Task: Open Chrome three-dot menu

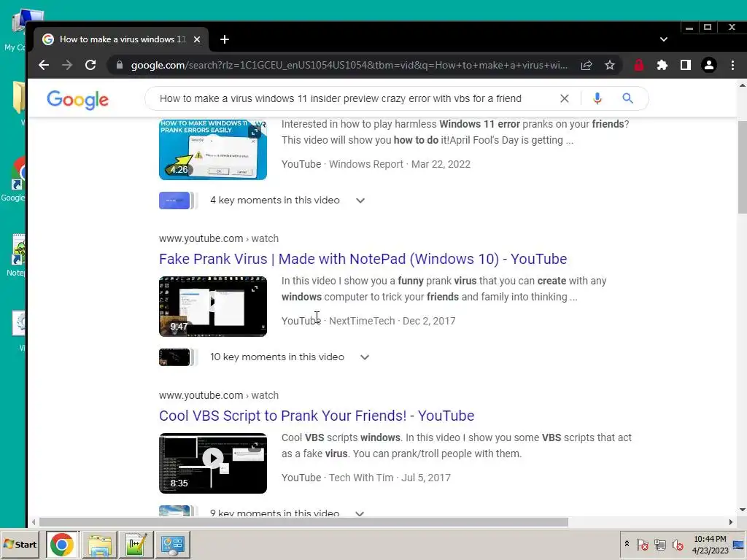Action: click(x=732, y=65)
